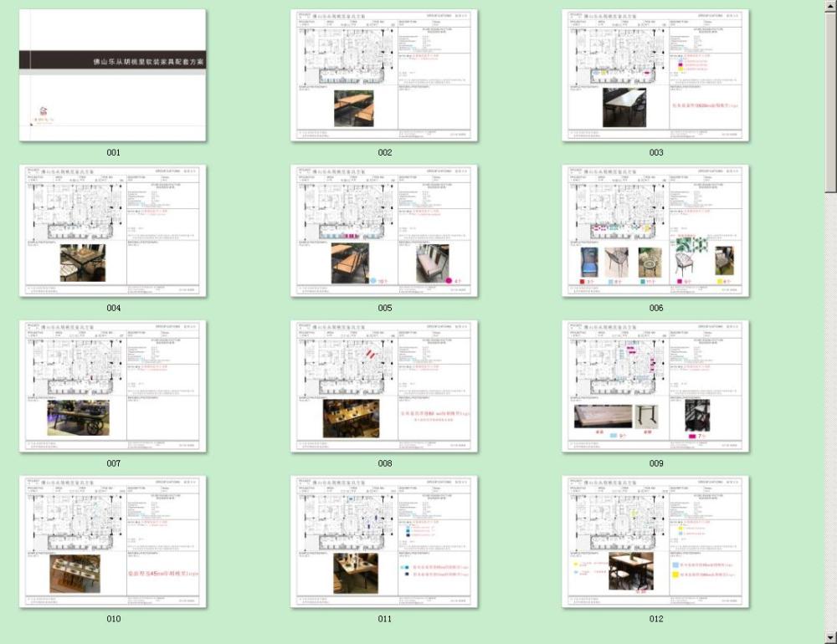
Task: Click the "001" caption text
Action: coord(113,153)
